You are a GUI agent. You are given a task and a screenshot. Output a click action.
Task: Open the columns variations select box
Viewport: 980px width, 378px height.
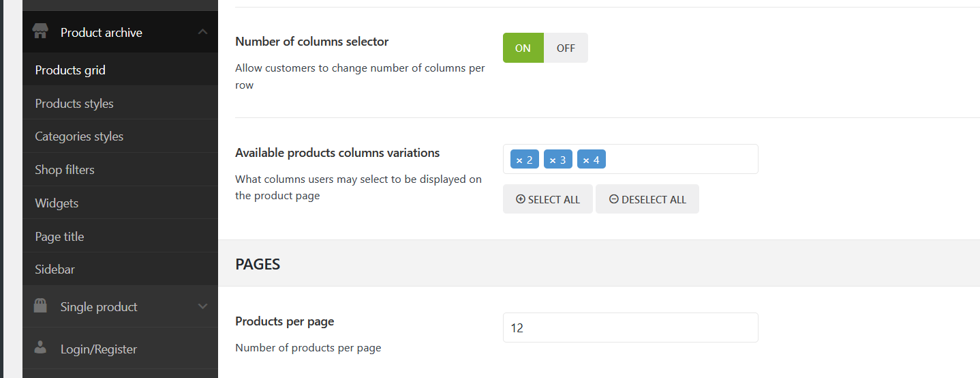(682, 159)
